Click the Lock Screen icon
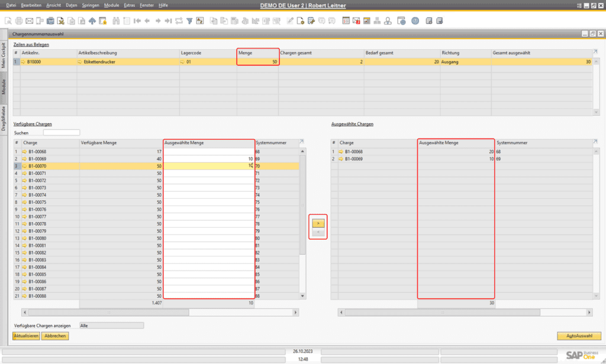Viewport: 606px width, 364px height. coord(102,21)
